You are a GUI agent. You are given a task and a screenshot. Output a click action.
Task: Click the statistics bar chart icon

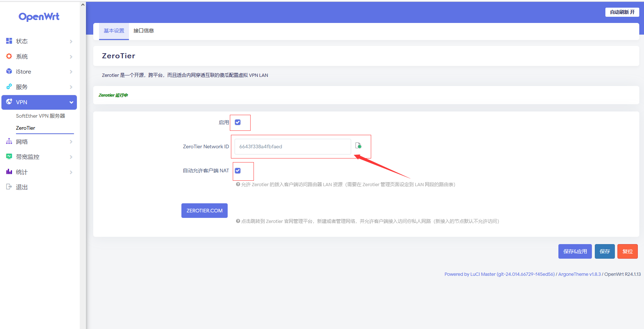pos(9,172)
